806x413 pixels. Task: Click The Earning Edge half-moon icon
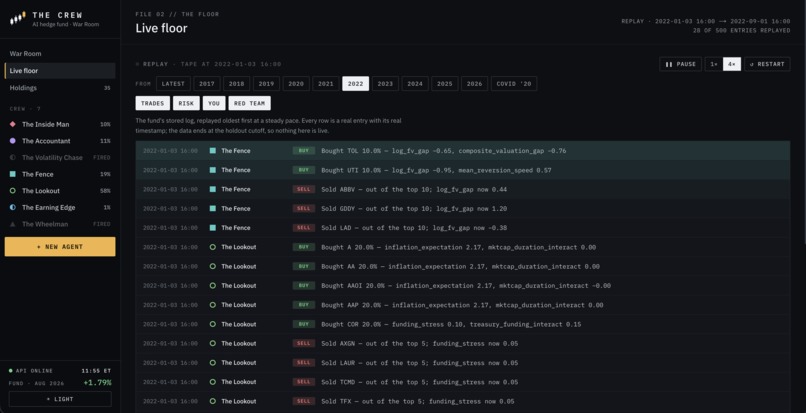[x=13, y=207]
